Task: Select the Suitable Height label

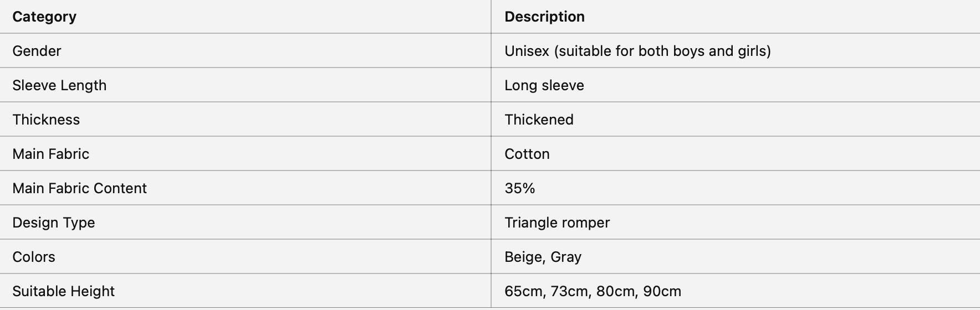Action: [x=63, y=291]
